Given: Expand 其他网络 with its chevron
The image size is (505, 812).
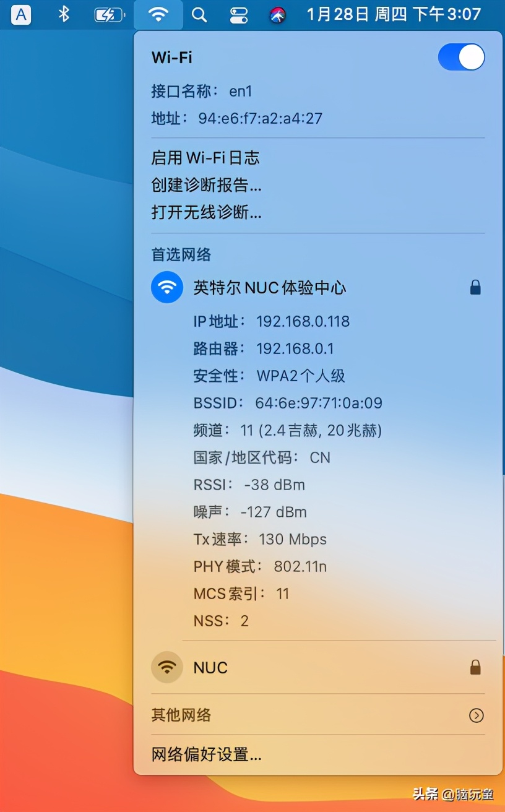Looking at the screenshot, I should point(476,715).
